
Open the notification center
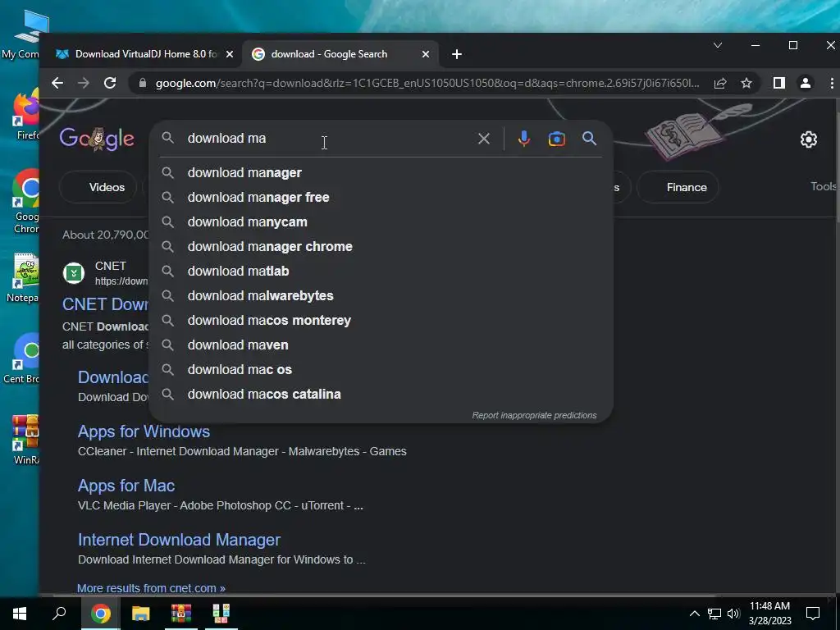tap(813, 614)
